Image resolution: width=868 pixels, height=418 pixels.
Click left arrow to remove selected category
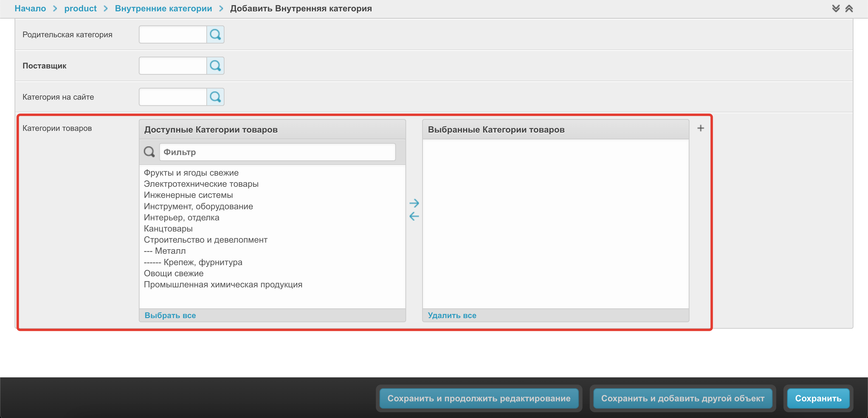coord(414,216)
